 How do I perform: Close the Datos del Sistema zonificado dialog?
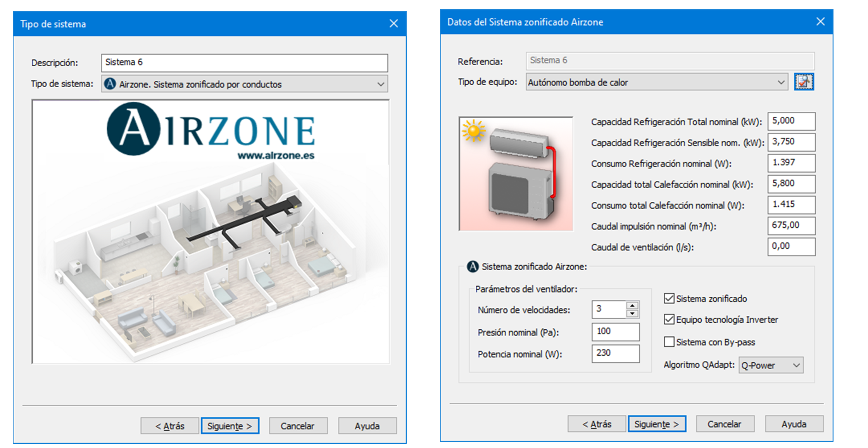pyautogui.click(x=820, y=22)
